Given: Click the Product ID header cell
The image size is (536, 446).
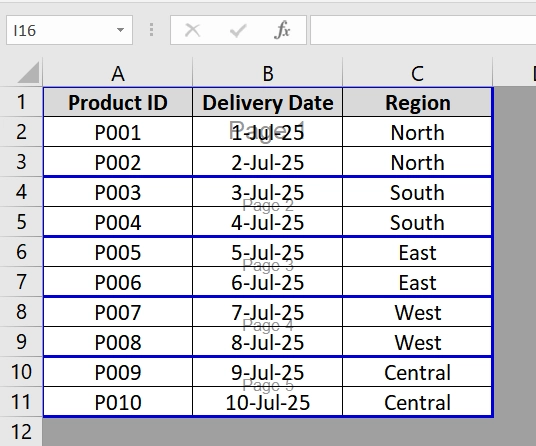Looking at the screenshot, I should click(118, 102).
